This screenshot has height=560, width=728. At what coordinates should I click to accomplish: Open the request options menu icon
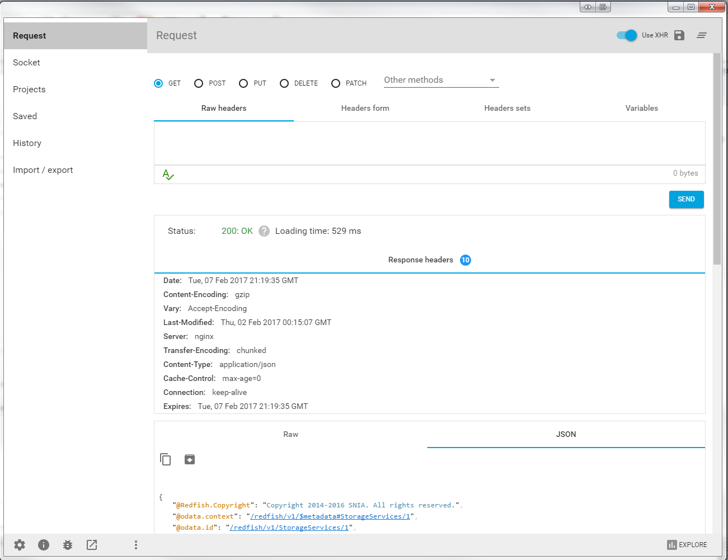tap(702, 35)
